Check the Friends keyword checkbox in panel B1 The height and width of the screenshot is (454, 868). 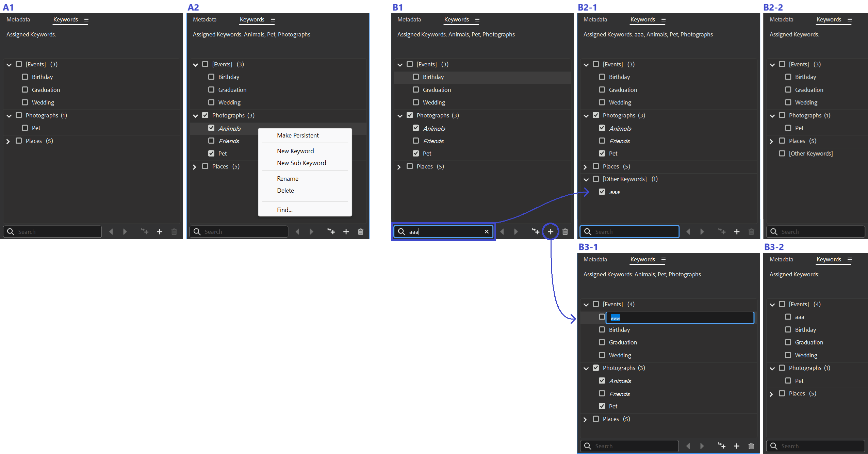tap(416, 141)
